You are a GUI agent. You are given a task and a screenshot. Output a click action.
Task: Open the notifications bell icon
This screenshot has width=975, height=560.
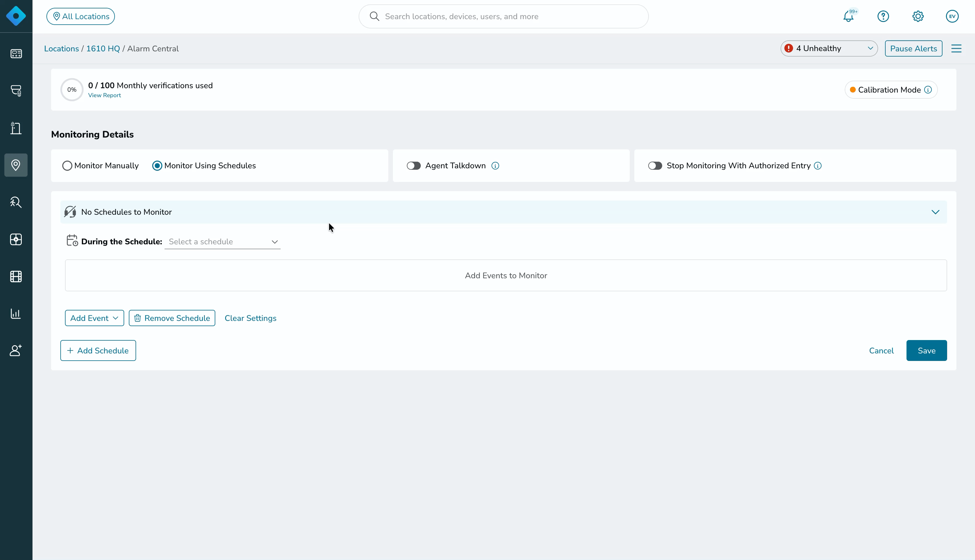848,17
